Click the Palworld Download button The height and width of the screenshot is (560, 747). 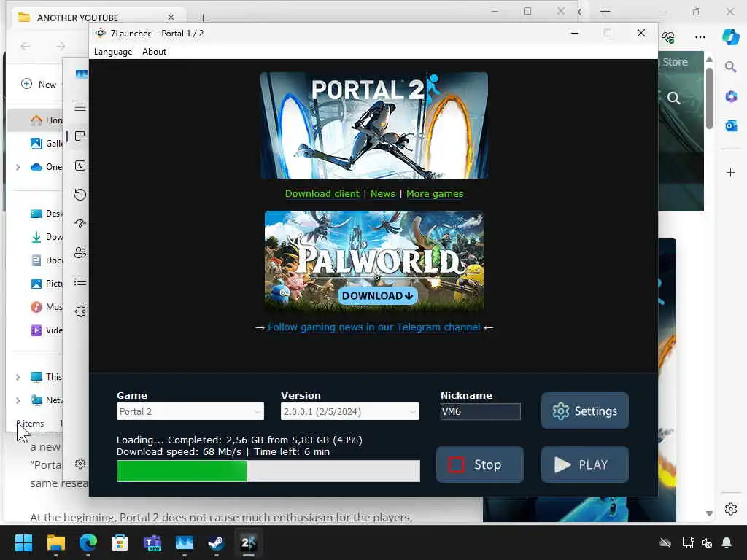click(x=377, y=296)
